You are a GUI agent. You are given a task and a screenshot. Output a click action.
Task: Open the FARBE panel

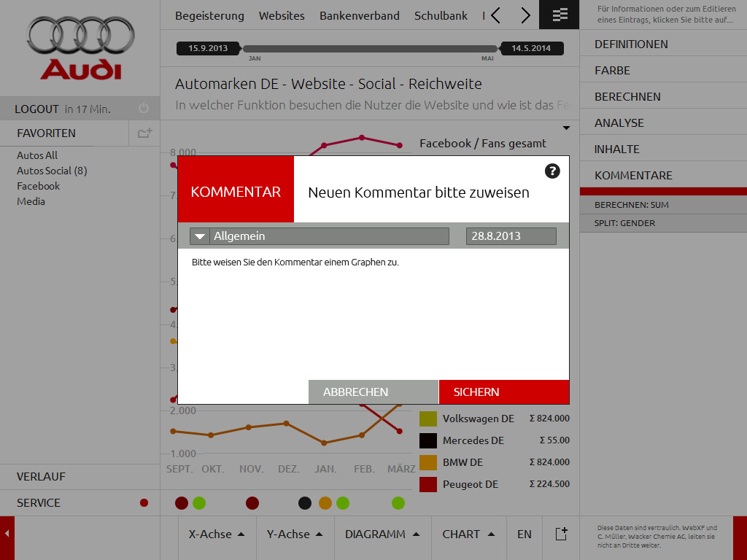tap(663, 71)
